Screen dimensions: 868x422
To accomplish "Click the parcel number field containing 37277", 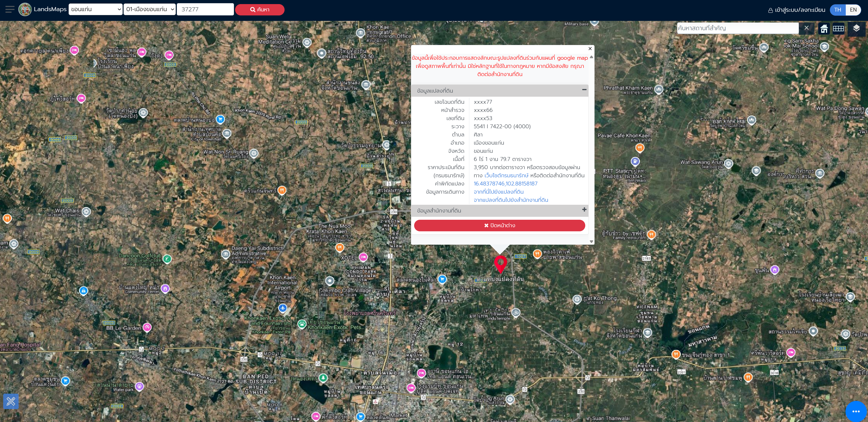I will [205, 10].
